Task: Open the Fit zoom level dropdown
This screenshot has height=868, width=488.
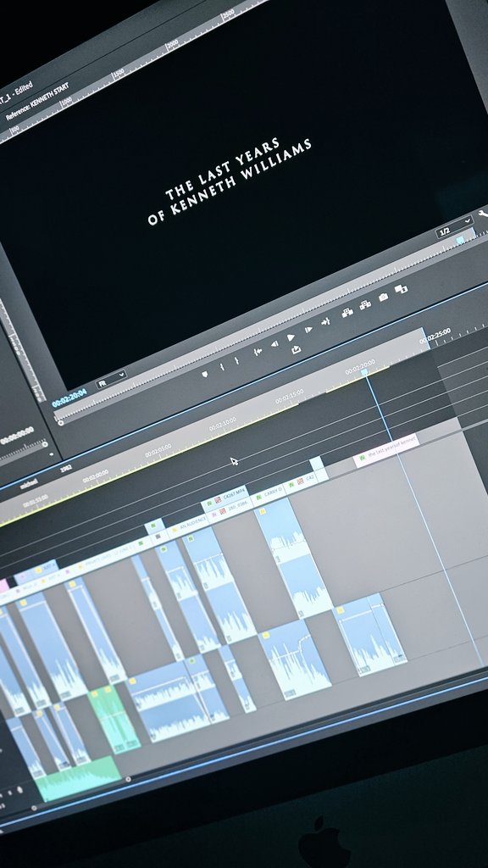Action: tap(111, 380)
